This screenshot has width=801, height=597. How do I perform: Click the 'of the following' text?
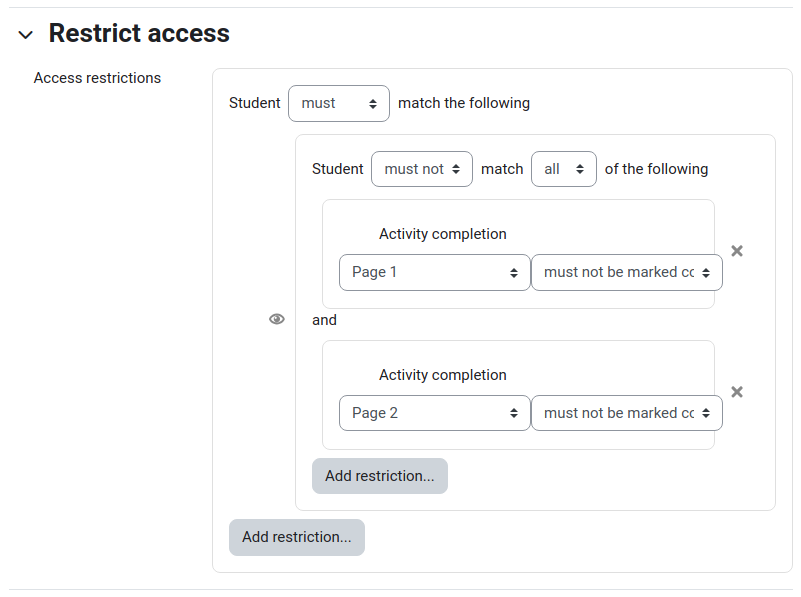pos(656,169)
